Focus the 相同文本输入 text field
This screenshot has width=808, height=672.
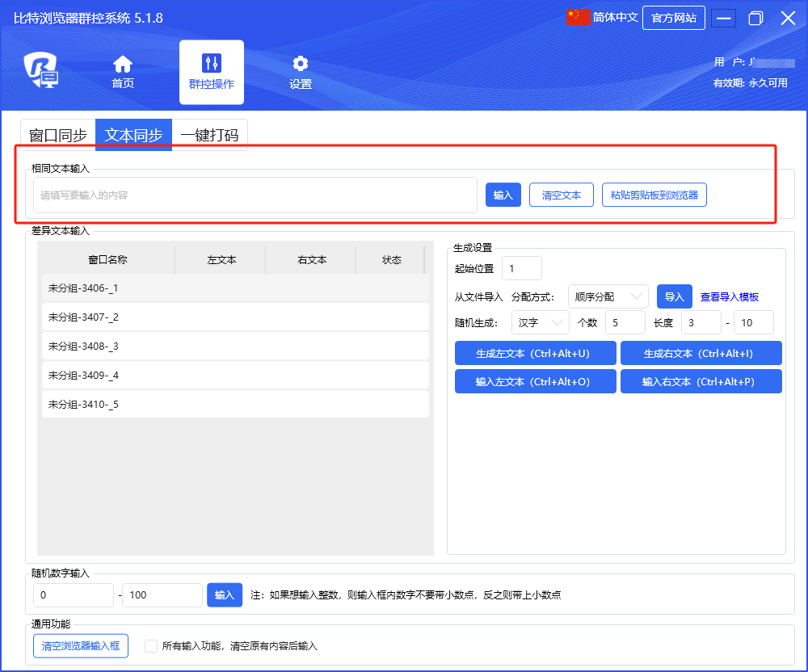click(x=255, y=195)
